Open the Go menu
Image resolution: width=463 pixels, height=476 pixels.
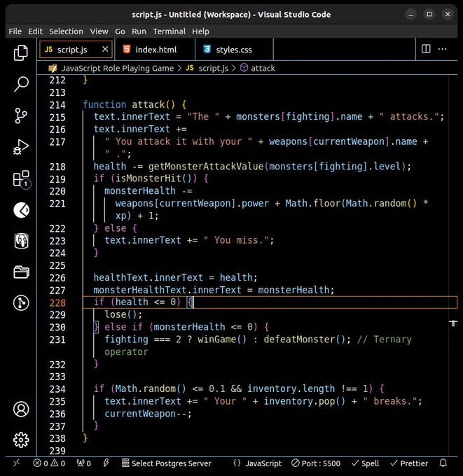click(120, 31)
